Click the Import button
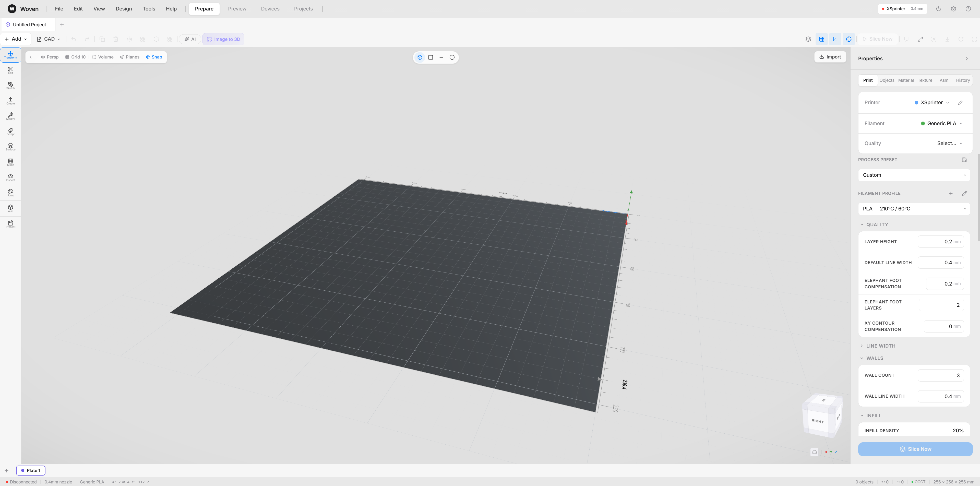Image resolution: width=980 pixels, height=486 pixels. tap(830, 57)
